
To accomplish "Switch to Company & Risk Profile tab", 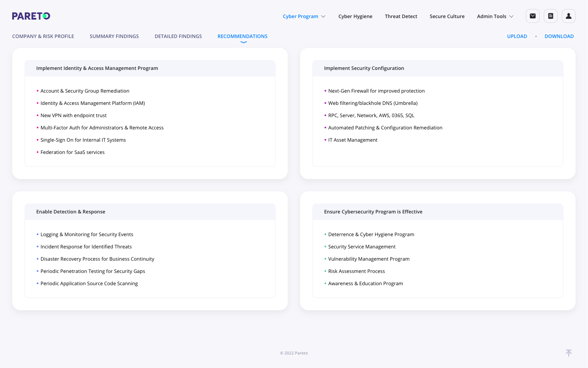I will point(43,36).
